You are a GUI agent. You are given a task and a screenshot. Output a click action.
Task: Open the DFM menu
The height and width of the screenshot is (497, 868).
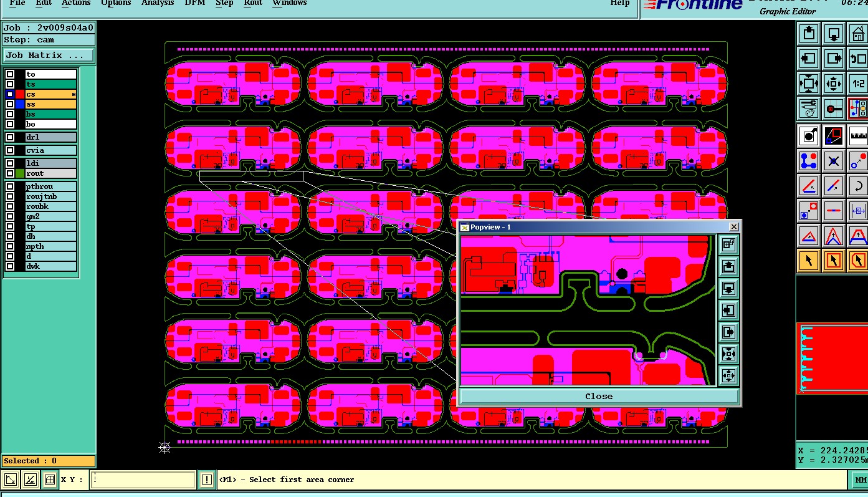click(195, 3)
